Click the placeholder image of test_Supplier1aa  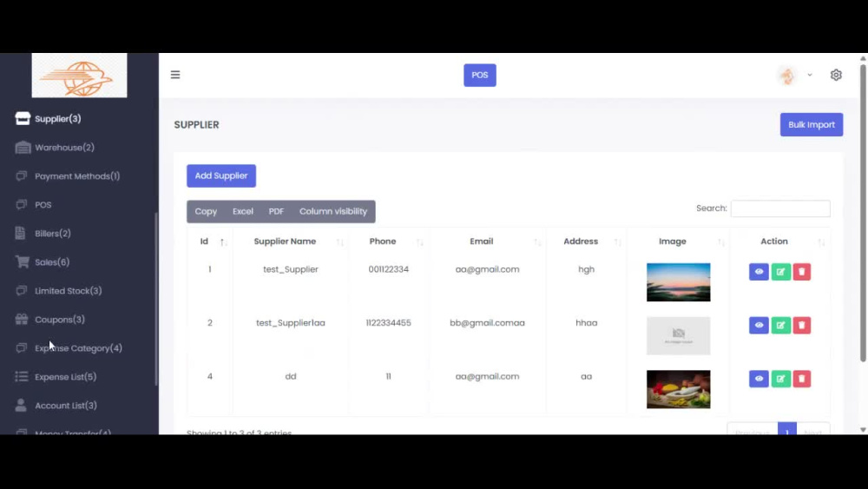(678, 335)
